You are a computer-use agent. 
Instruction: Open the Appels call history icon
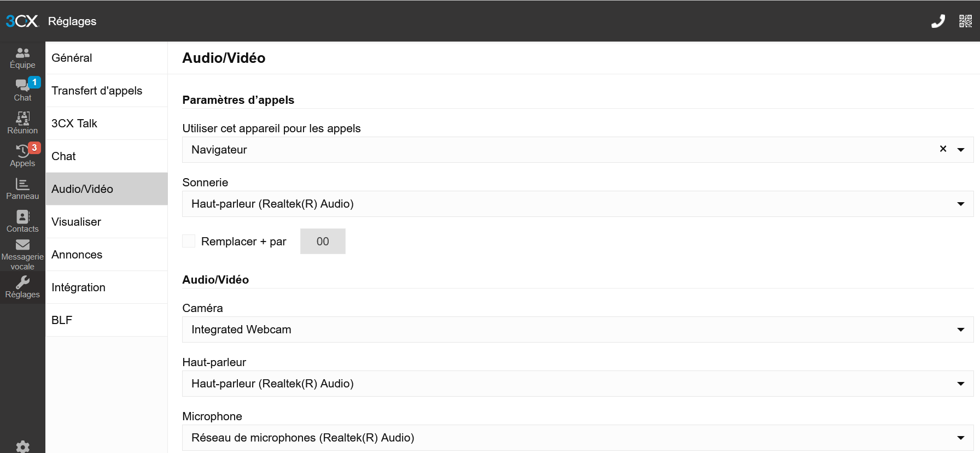point(22,156)
